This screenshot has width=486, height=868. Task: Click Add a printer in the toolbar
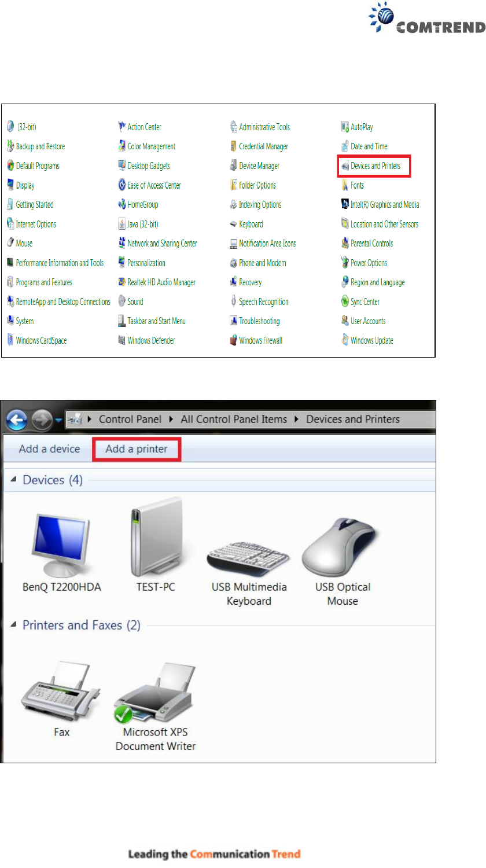coord(137,448)
